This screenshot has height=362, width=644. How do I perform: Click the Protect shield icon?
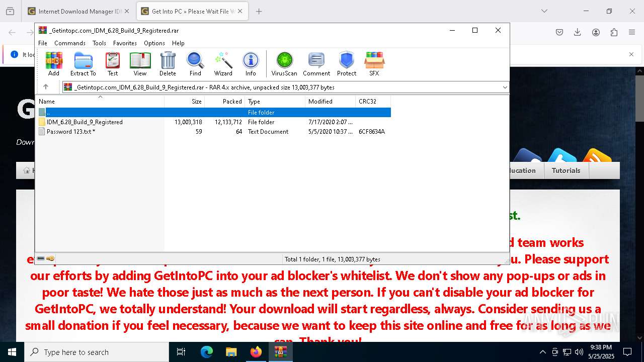pos(347,64)
